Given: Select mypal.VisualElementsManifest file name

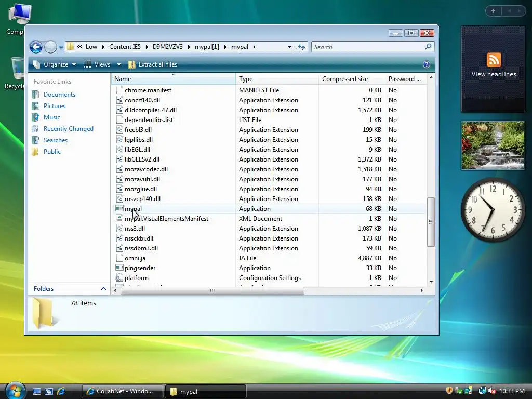Looking at the screenshot, I should click(166, 219).
